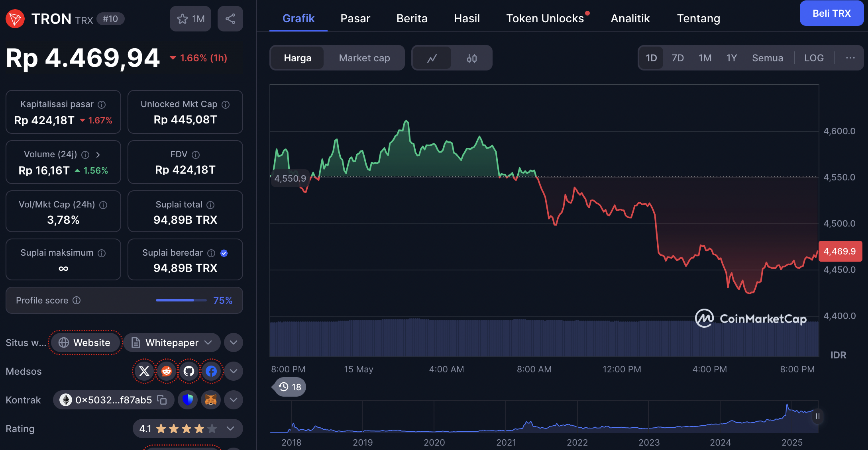The height and width of the screenshot is (450, 868).
Task: Expand more Kontrak addresses chevron
Action: [234, 400]
